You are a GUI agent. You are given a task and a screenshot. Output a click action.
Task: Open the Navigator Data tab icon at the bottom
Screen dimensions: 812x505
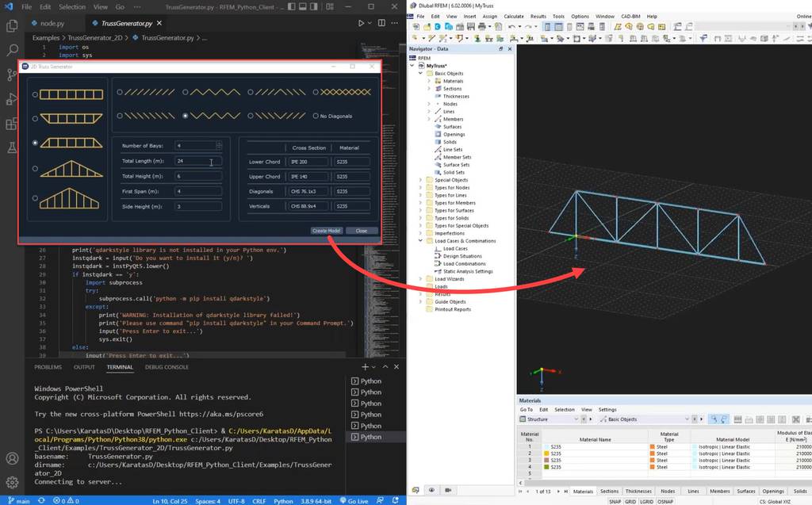pos(415,490)
